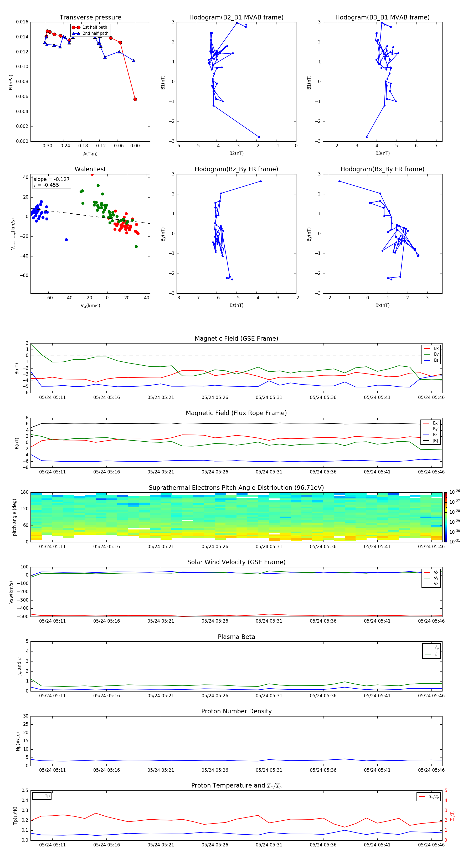
Task: Click the B3(nT) x-axis label
Action: pos(382,153)
